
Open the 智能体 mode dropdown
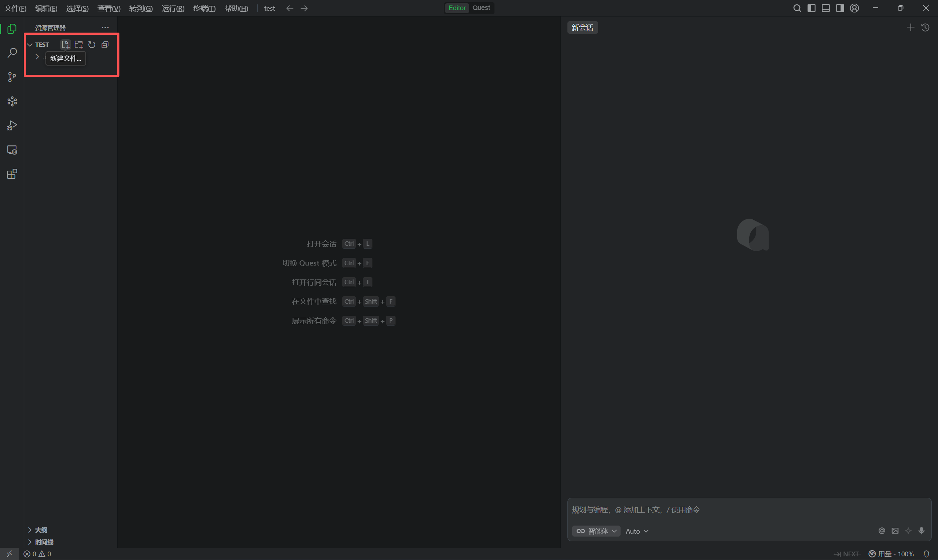point(596,531)
